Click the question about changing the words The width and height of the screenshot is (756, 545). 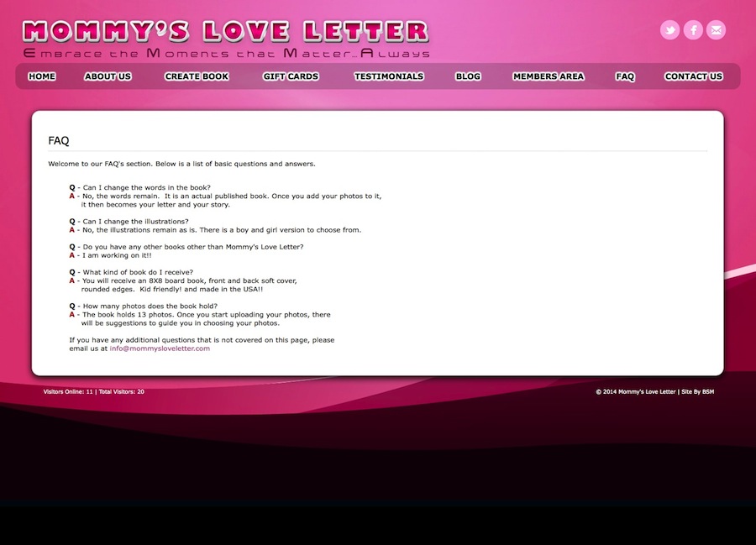[x=139, y=187]
